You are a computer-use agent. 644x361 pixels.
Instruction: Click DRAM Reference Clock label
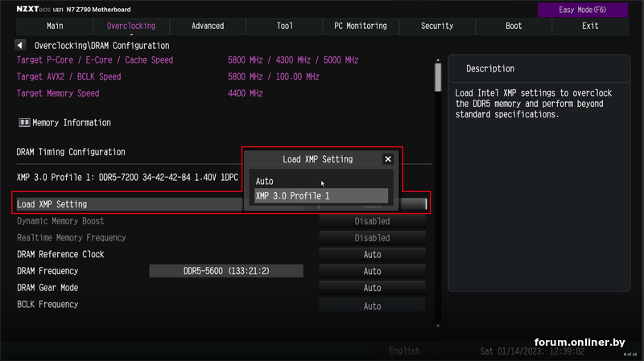[60, 254]
